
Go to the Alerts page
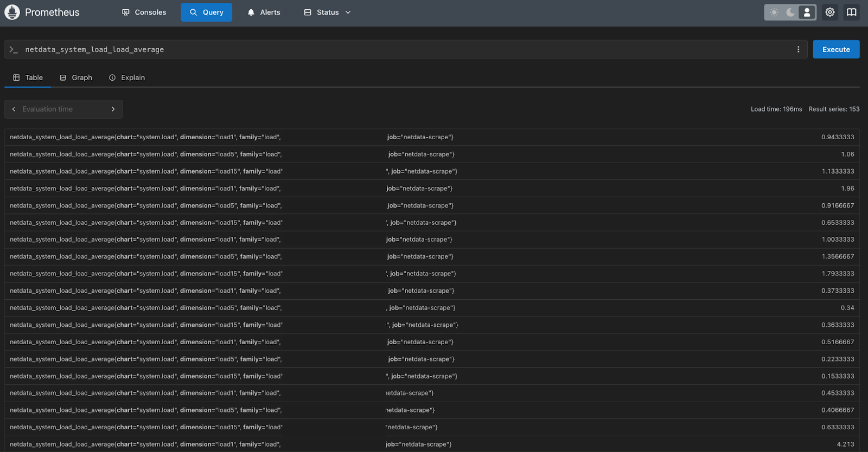[x=264, y=12]
